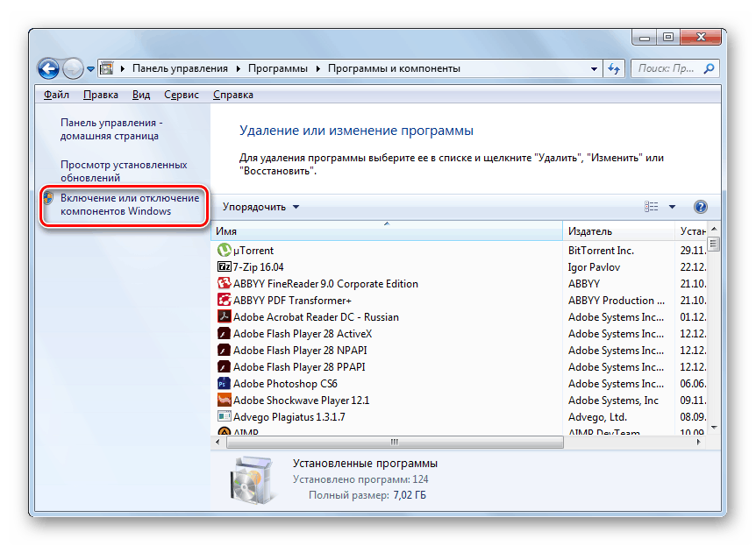Open the Упорядочить dropdown

tap(260, 207)
